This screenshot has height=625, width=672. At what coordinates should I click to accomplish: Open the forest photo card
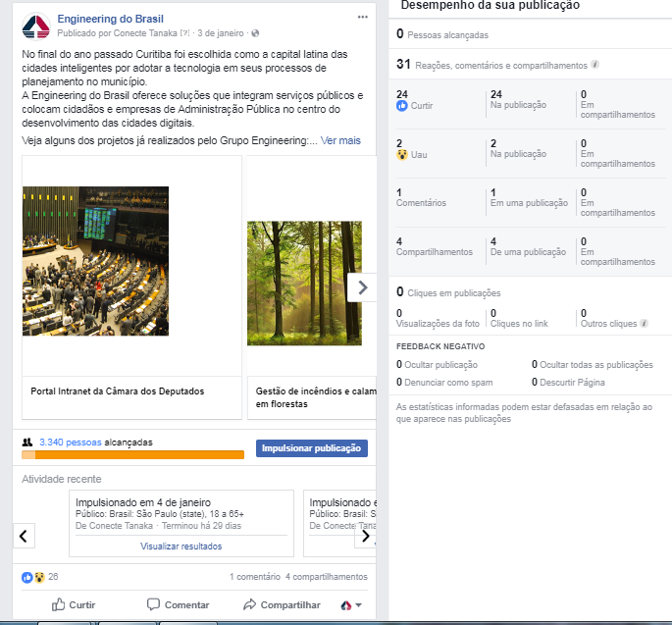click(304, 283)
